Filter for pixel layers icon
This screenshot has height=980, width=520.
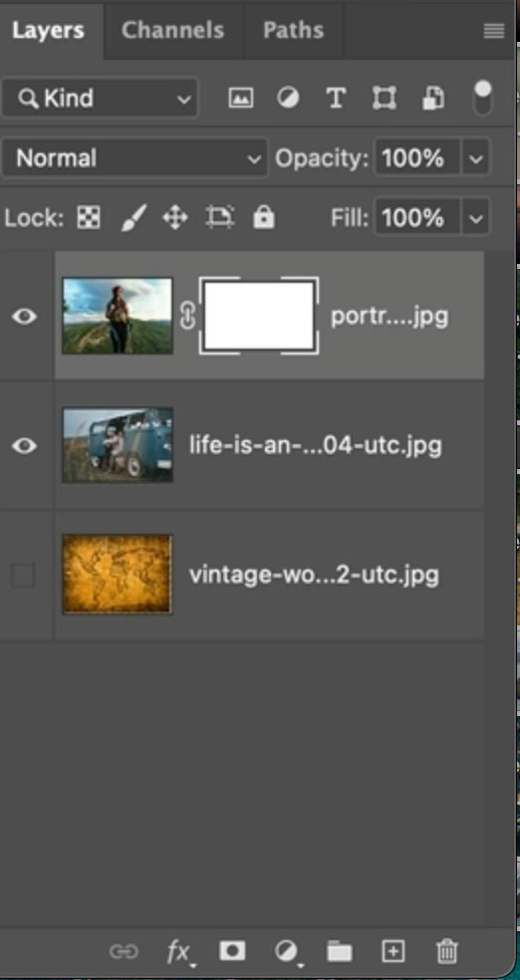241,99
